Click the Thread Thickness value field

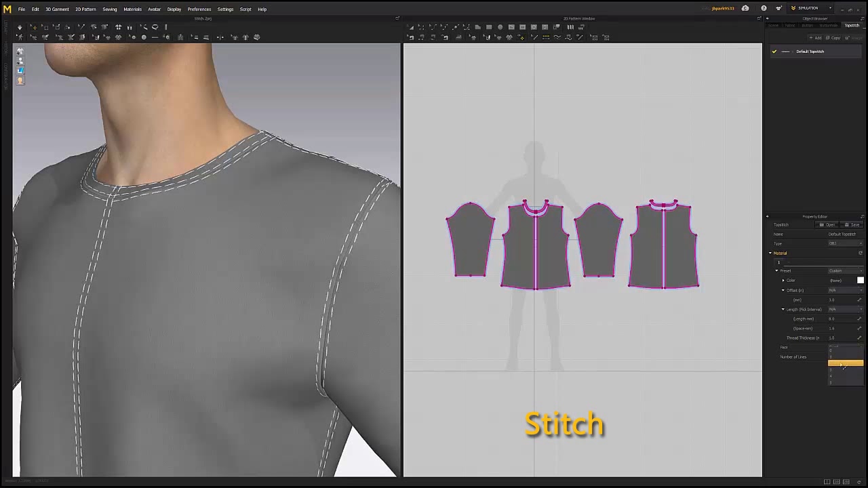tap(842, 338)
